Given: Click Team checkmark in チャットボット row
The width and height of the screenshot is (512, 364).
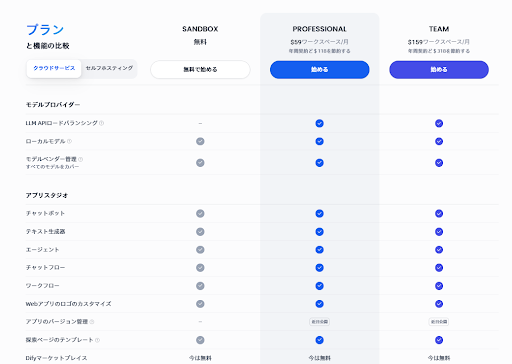Looking at the screenshot, I should coord(439,213).
